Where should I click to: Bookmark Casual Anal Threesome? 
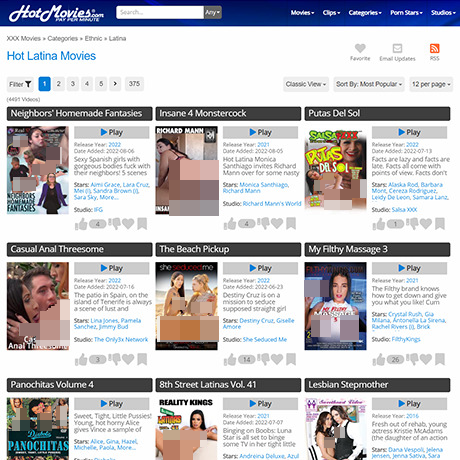[142, 360]
